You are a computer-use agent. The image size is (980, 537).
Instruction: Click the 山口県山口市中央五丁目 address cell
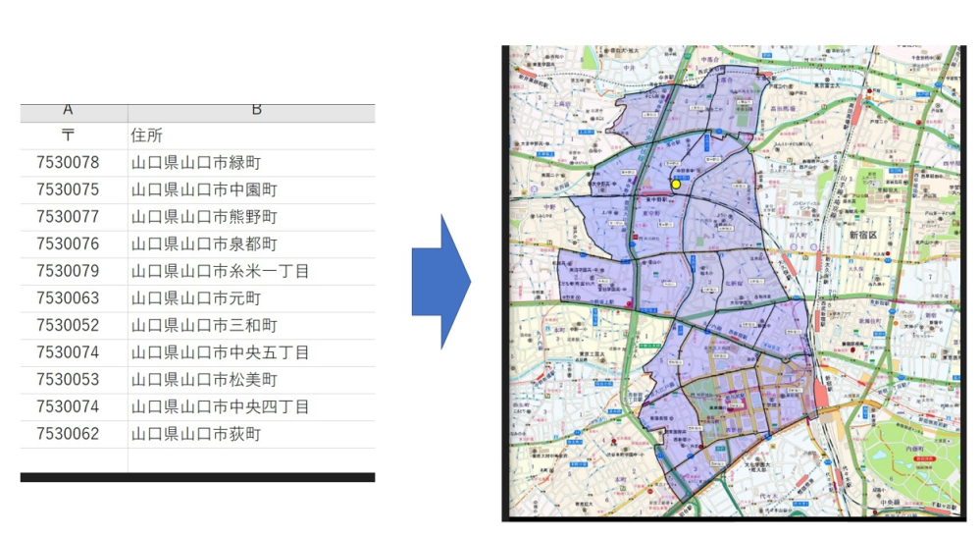220,352
